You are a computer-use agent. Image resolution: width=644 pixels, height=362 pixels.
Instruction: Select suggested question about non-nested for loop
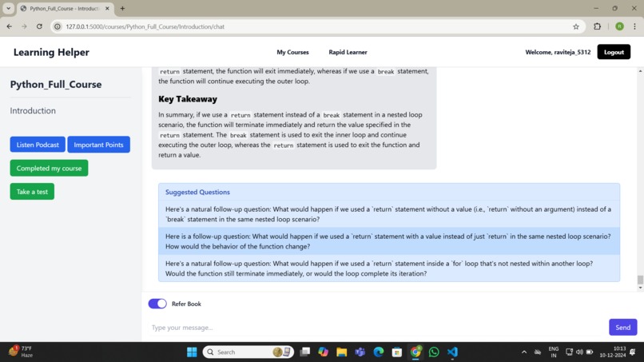click(x=389, y=269)
